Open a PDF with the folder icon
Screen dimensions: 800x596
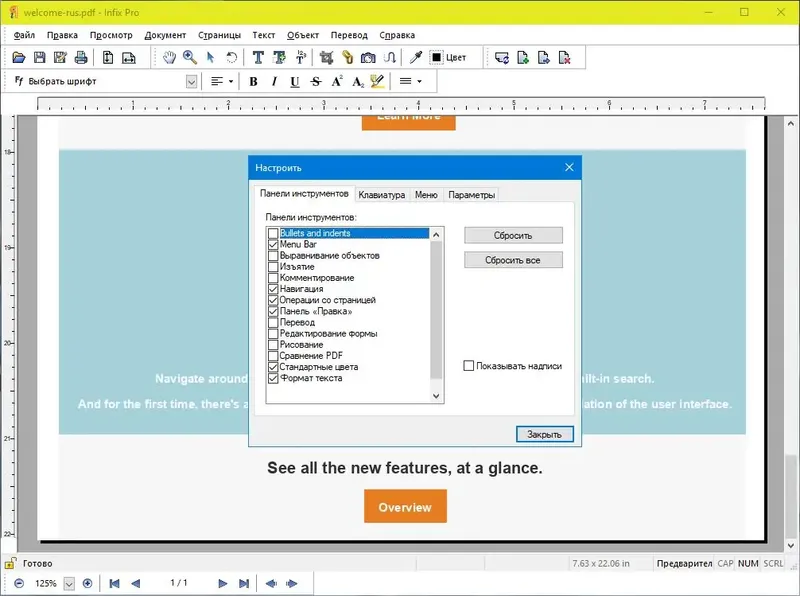point(20,57)
